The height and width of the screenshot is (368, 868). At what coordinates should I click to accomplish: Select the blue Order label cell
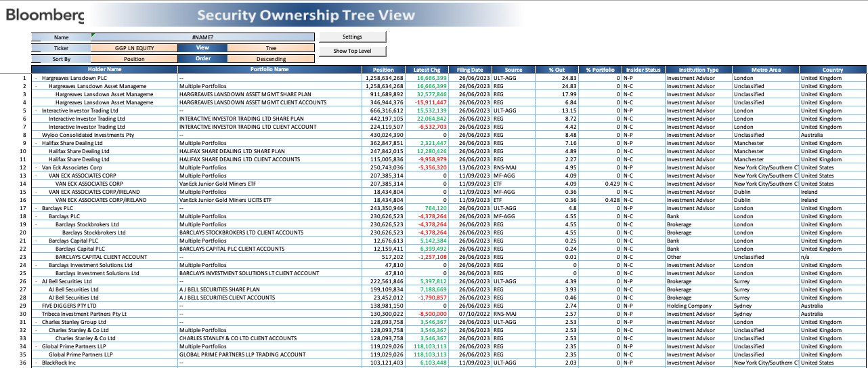pos(202,59)
